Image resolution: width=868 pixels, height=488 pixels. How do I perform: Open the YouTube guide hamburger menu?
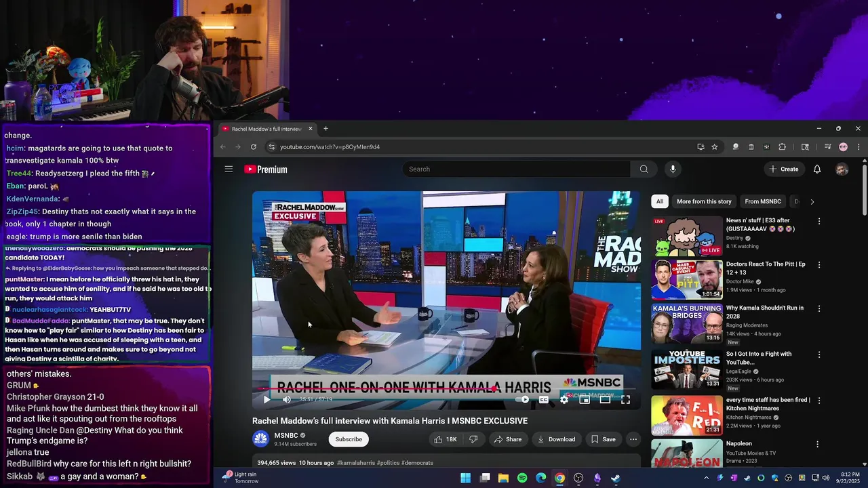point(229,169)
